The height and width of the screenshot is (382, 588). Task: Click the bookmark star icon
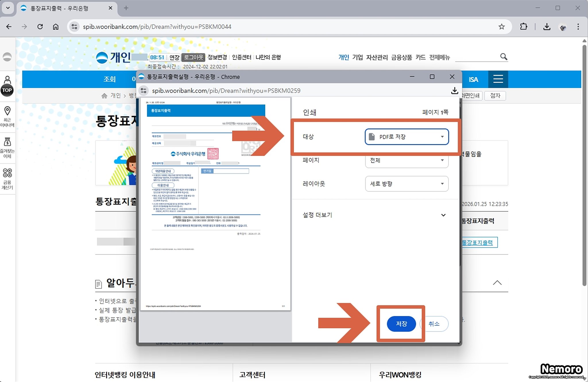[501, 27]
